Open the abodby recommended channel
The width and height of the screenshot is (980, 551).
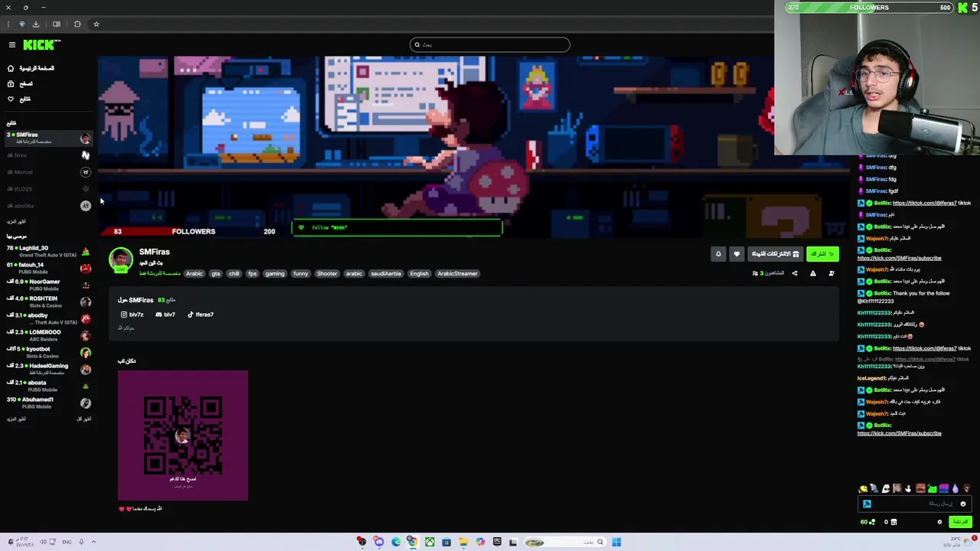click(48, 318)
